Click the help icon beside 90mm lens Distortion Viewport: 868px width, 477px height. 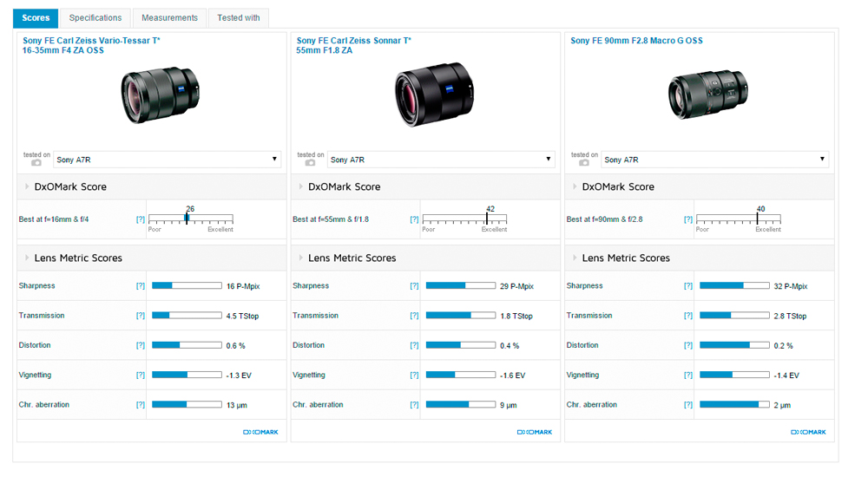coord(688,345)
